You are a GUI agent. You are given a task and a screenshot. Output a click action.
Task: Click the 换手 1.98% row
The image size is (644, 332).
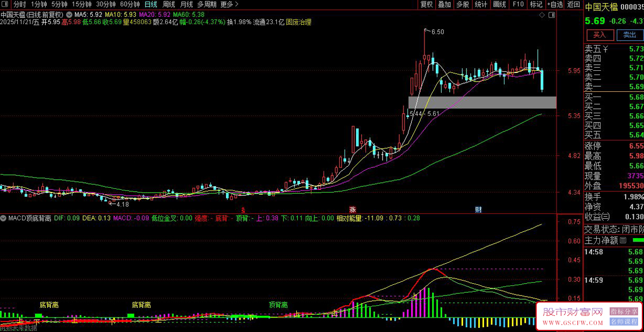[x=614, y=197]
